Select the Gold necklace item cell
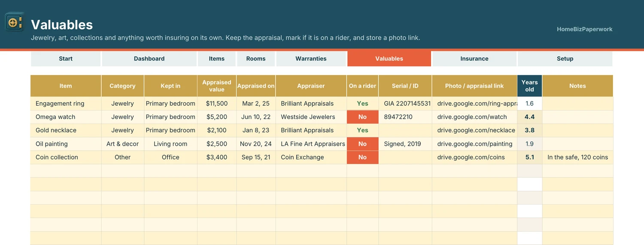This screenshot has width=644, height=245. [66, 130]
